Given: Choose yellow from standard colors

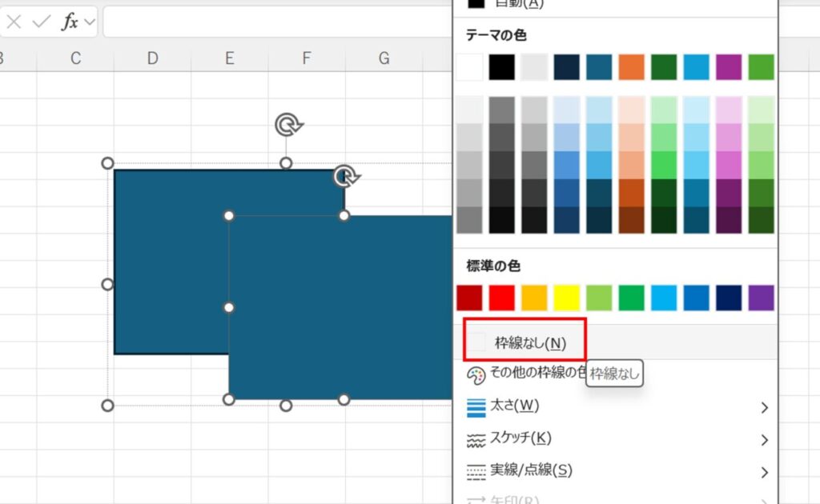Looking at the screenshot, I should 567,298.
